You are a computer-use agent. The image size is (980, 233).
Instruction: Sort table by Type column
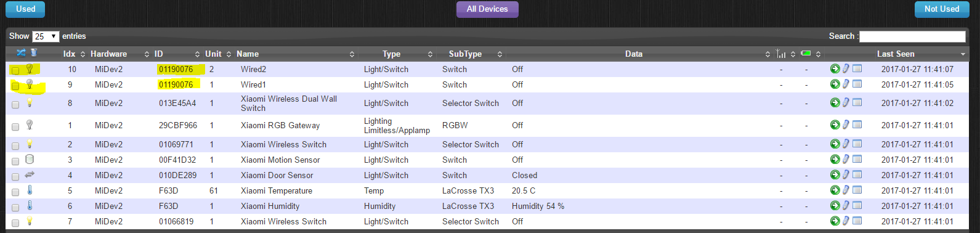point(397,54)
